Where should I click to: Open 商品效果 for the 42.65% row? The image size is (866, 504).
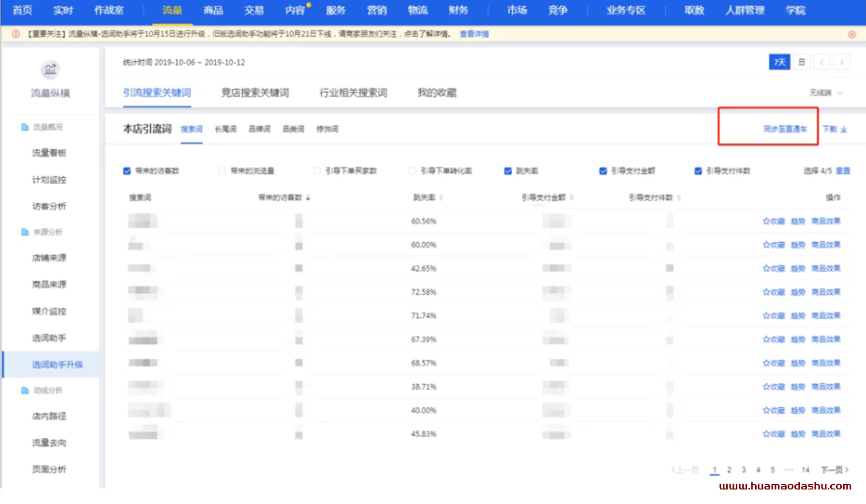[826, 268]
